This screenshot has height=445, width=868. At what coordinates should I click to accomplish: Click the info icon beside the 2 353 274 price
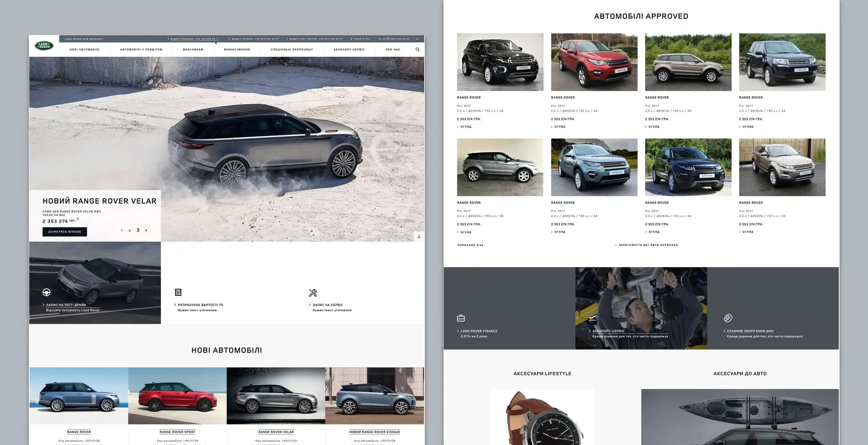coord(78,219)
